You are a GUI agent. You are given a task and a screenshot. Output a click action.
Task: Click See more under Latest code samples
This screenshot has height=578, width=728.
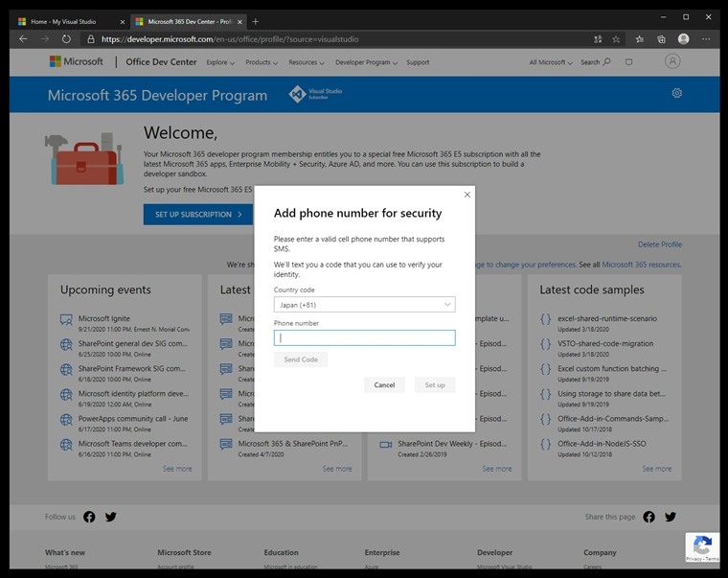pos(657,469)
